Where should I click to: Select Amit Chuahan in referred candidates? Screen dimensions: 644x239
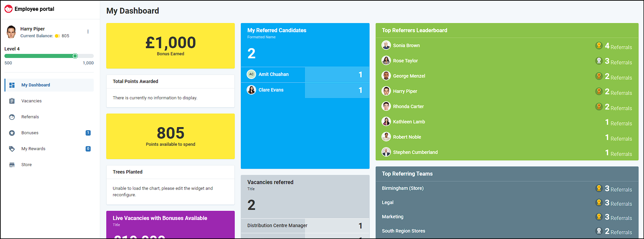(x=273, y=74)
